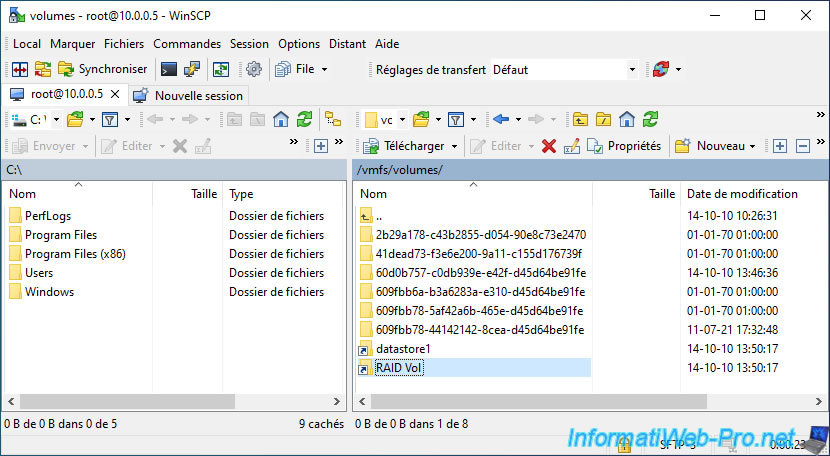Select the Program Files (x86) folder
This screenshot has height=456, width=830.
pos(75,254)
